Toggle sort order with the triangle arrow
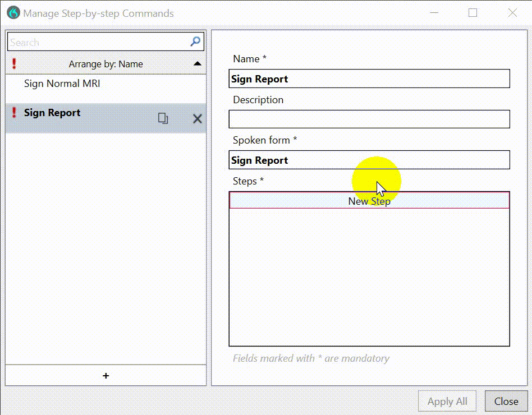Image resolution: width=532 pixels, height=415 pixels. [197, 64]
